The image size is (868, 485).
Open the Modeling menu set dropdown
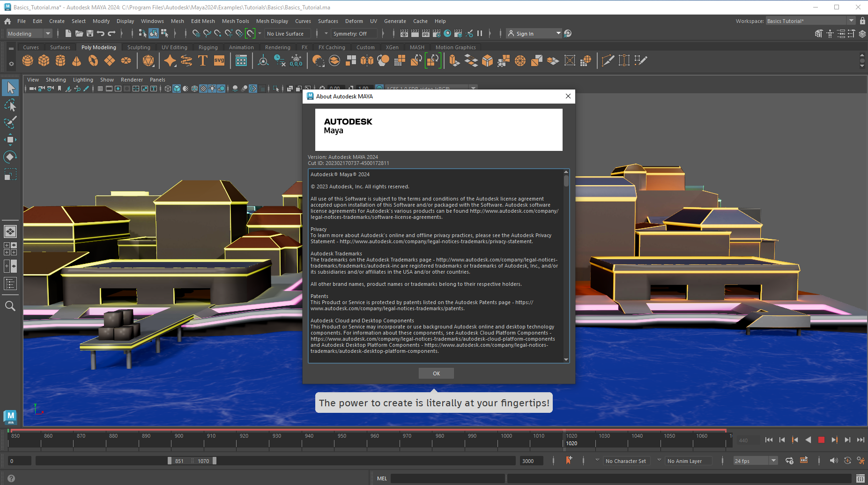tap(29, 33)
